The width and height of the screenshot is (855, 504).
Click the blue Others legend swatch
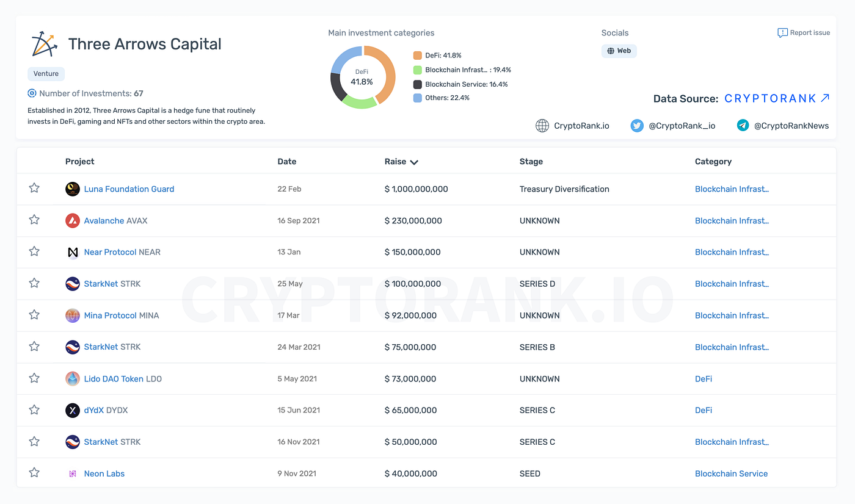[418, 98]
